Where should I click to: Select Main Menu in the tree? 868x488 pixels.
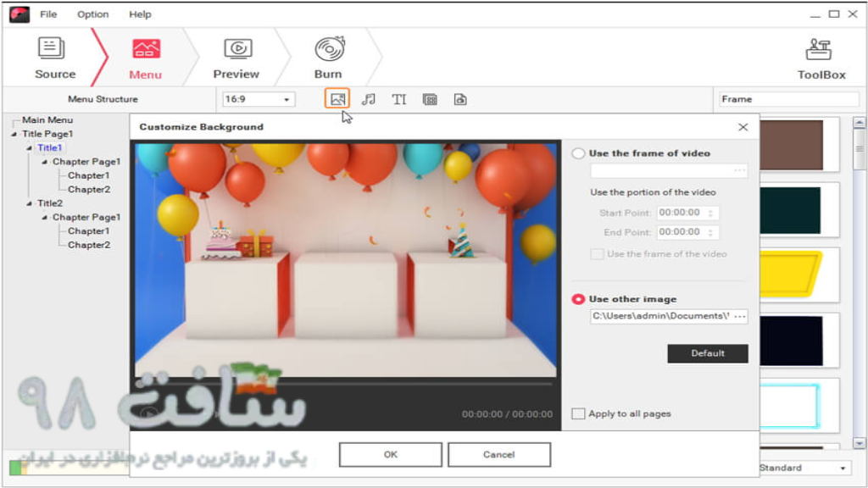pyautogui.click(x=47, y=120)
